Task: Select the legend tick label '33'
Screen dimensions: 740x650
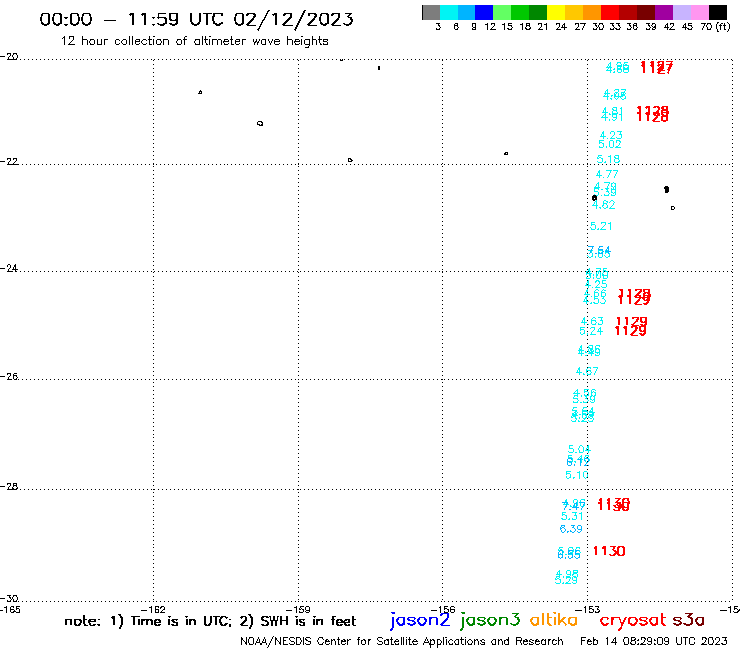Action: (x=615, y=26)
